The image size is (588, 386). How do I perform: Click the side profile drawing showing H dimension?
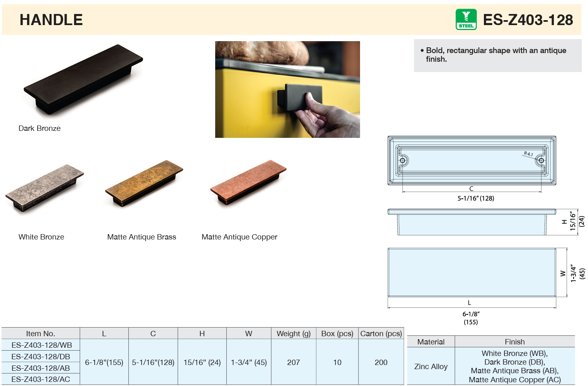pos(472,223)
